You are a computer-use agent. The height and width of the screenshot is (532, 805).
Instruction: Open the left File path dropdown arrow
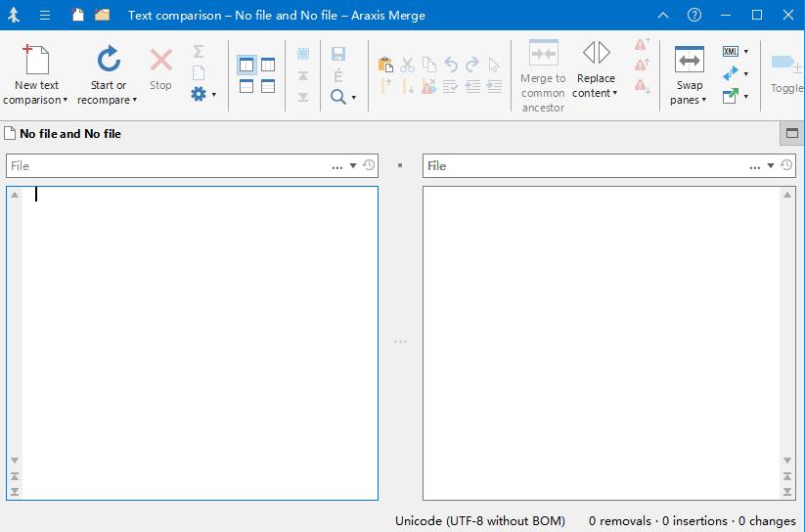353,166
